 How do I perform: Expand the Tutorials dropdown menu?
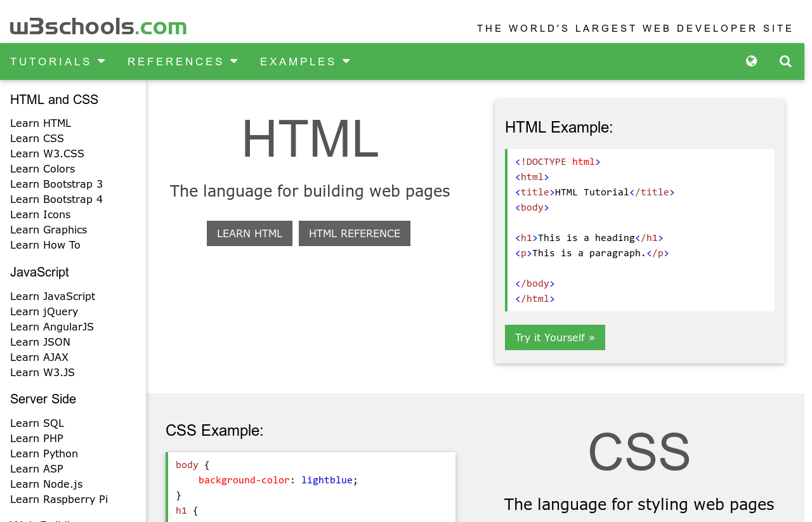[x=58, y=62]
